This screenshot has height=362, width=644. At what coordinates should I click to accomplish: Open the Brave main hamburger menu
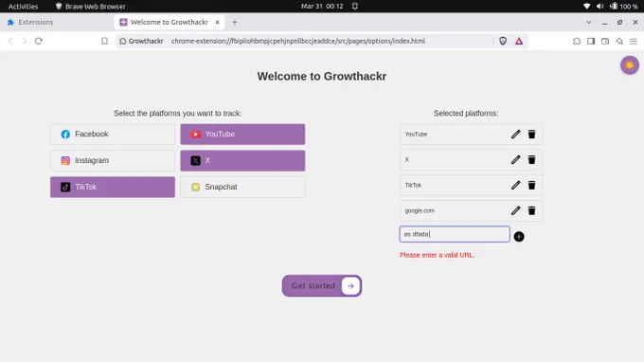point(634,41)
